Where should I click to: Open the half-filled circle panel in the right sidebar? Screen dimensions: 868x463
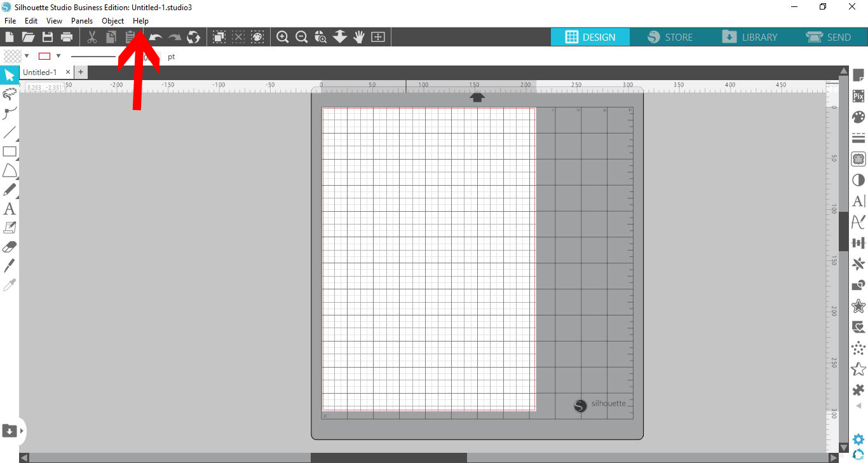tap(858, 180)
